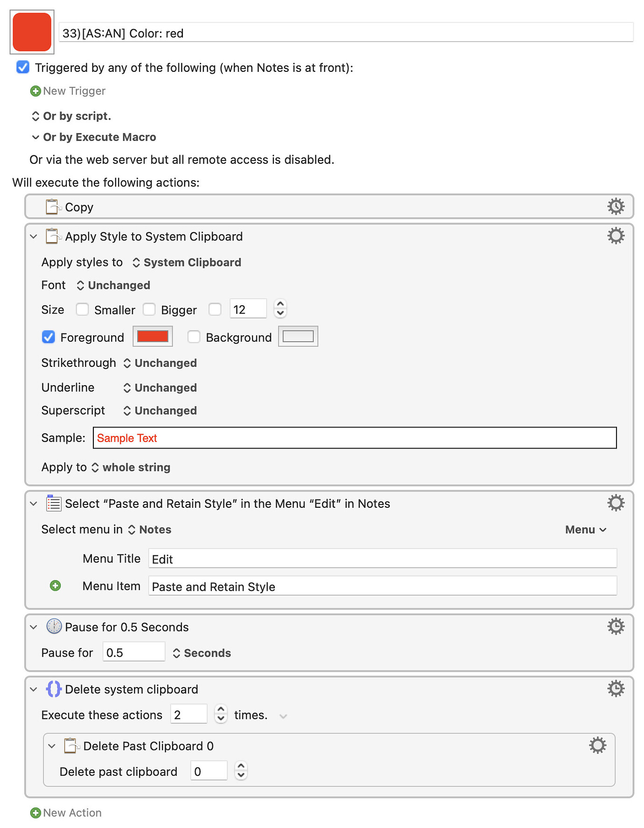
Task: Click the red macro icon thumbnail
Action: point(32,32)
